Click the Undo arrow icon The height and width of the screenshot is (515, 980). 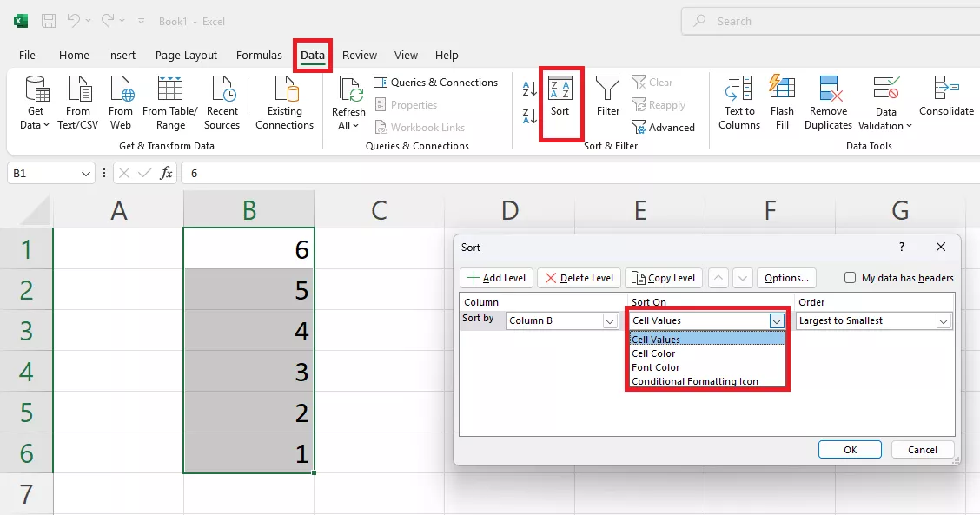point(74,21)
